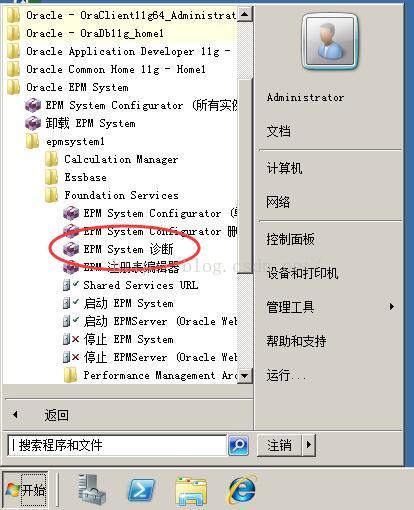Open 控制面板 from the start menu
The height and width of the screenshot is (510, 414).
coord(290,239)
